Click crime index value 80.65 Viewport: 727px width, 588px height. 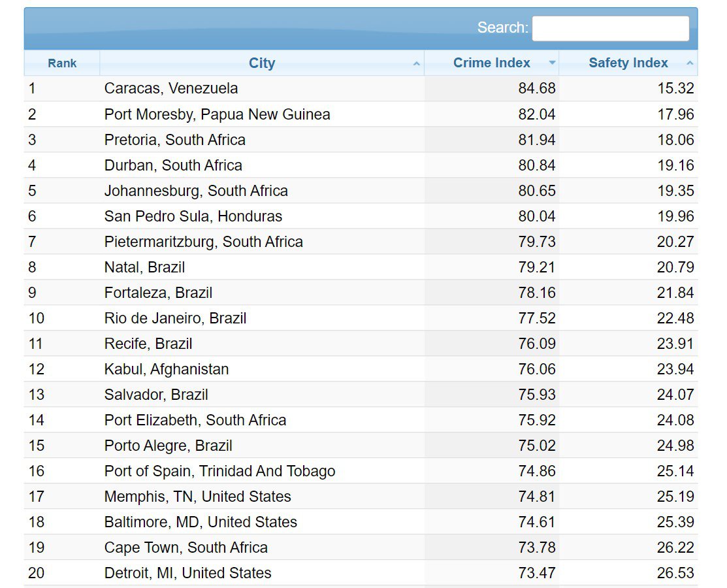[536, 191]
